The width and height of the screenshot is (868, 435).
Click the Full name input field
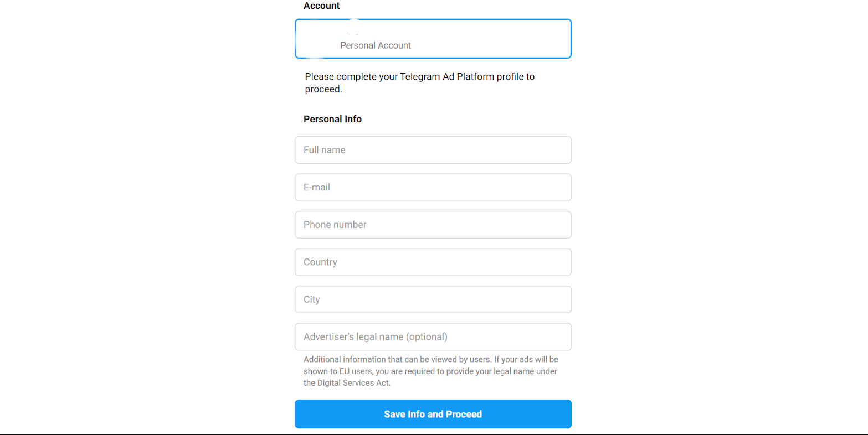433,150
